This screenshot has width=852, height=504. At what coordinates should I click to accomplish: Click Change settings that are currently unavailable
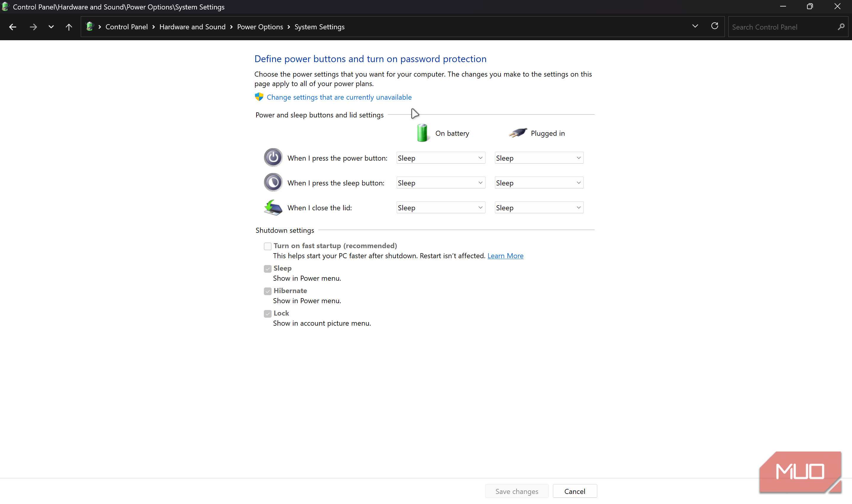(x=339, y=97)
